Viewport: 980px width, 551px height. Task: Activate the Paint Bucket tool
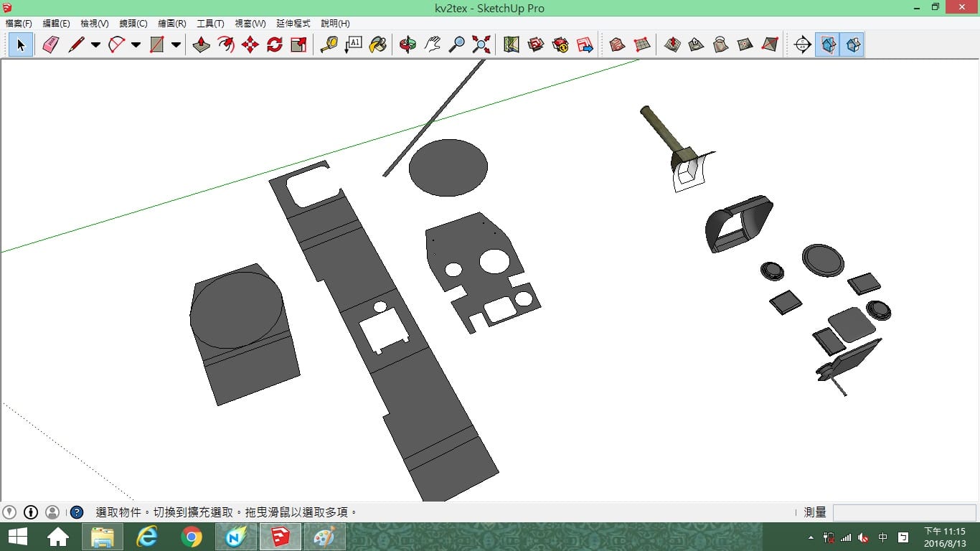(378, 45)
